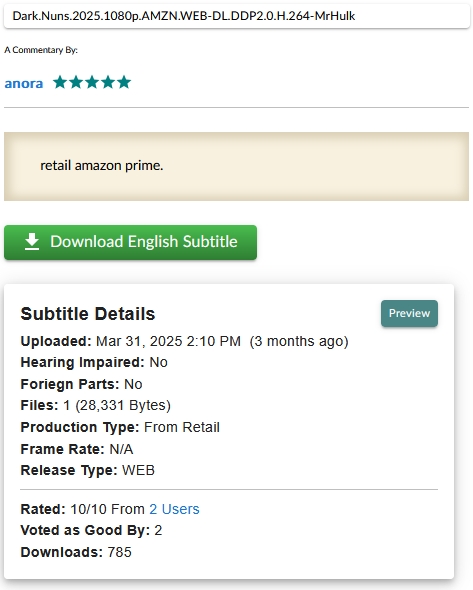Image resolution: width=473 pixels, height=590 pixels.
Task: Select the second rating star
Action: (x=76, y=82)
